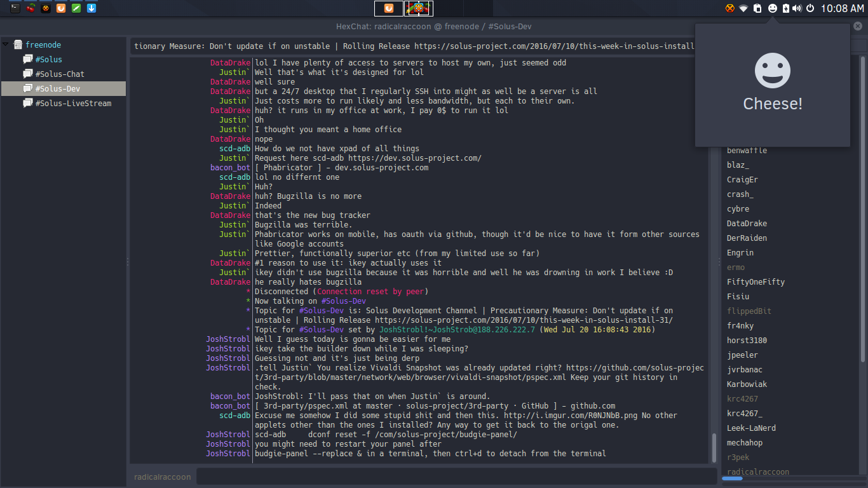
Task: Click the message input box
Action: [x=456, y=477]
